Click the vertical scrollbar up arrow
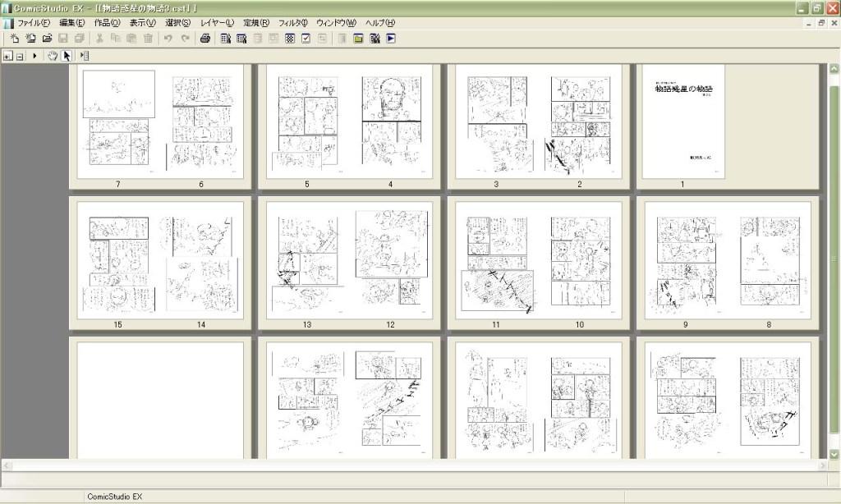Image resolution: width=841 pixels, height=504 pixels. 834,69
